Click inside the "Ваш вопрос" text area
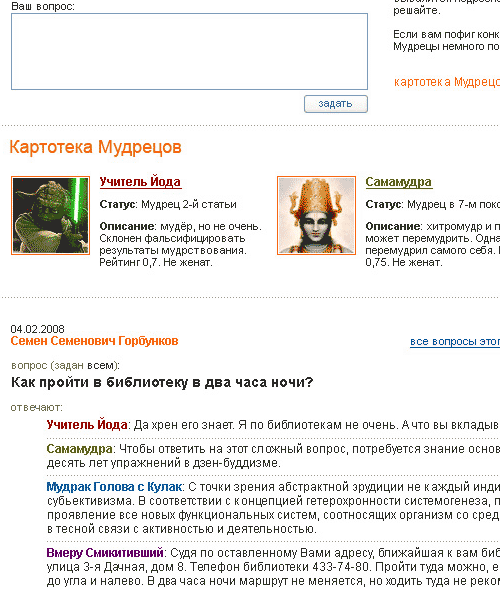500x600 pixels. point(189,52)
